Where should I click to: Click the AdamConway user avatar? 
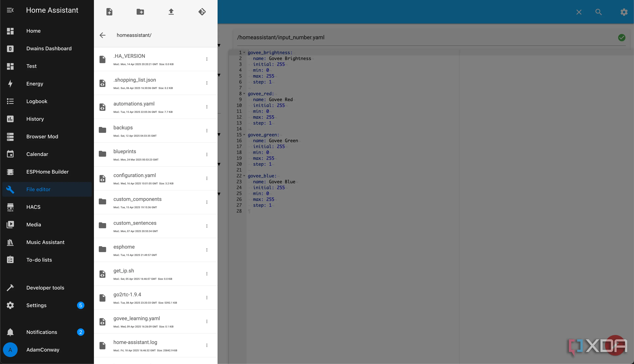click(10, 350)
